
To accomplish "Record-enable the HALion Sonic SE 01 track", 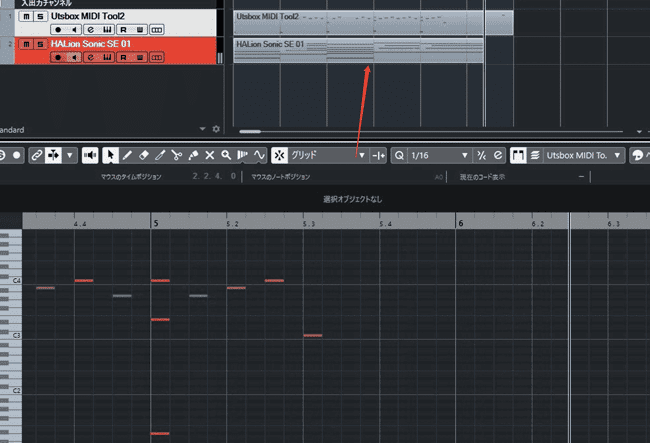I will (x=58, y=57).
